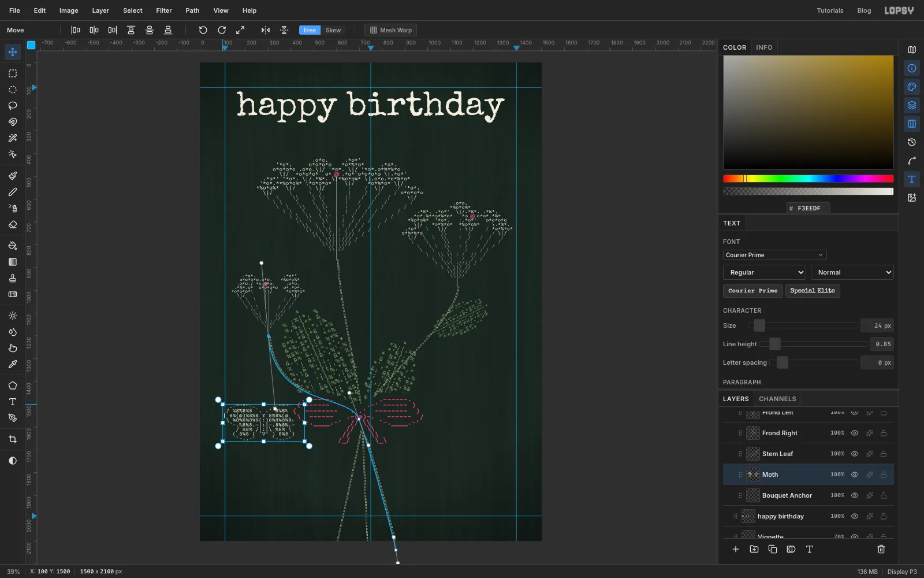This screenshot has width=924, height=578.
Task: Switch to the Info tab
Action: point(764,47)
